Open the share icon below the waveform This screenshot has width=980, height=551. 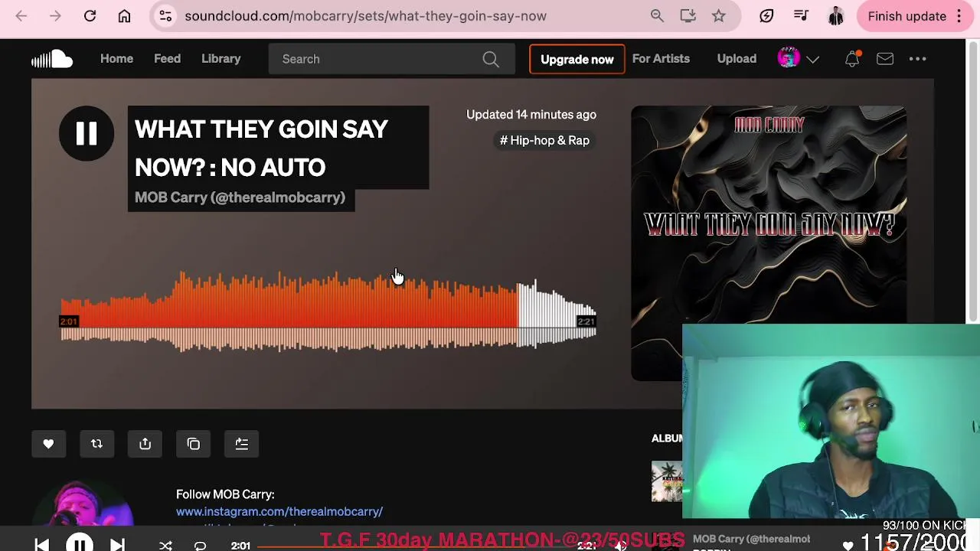coord(145,444)
